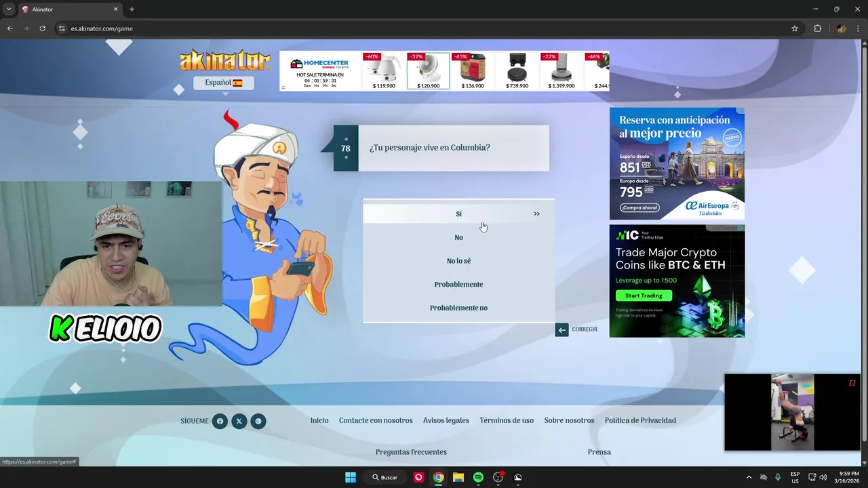
Task: Open the Chrome profile avatar
Action: [x=842, y=28]
